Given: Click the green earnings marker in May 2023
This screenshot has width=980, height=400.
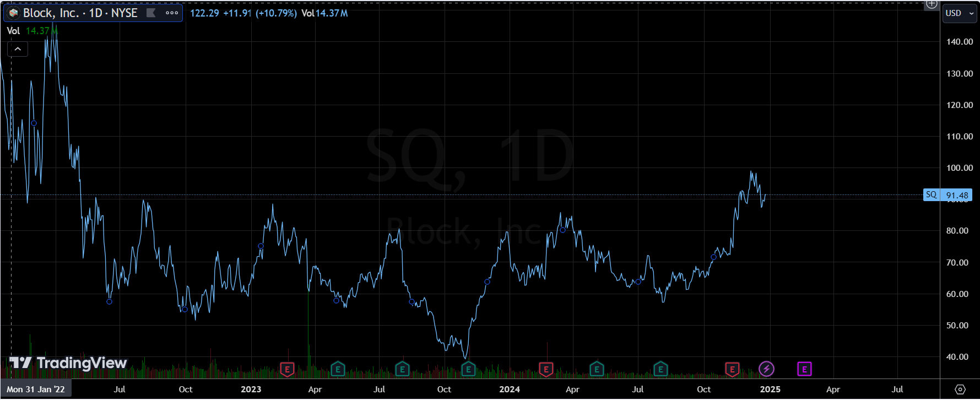Looking at the screenshot, I should (338, 369).
